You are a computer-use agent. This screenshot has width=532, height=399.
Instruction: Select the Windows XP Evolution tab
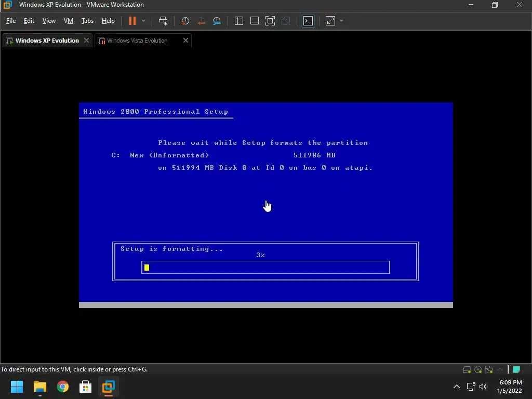click(47, 41)
